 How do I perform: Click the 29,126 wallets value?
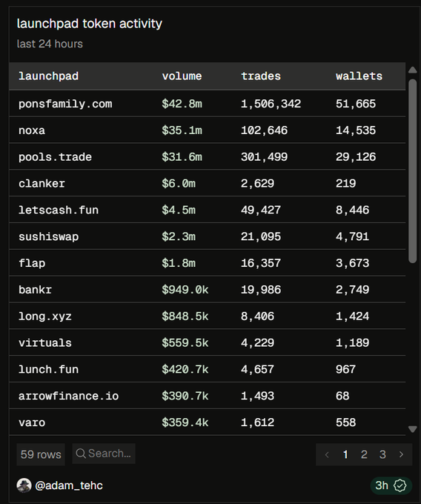coord(356,157)
